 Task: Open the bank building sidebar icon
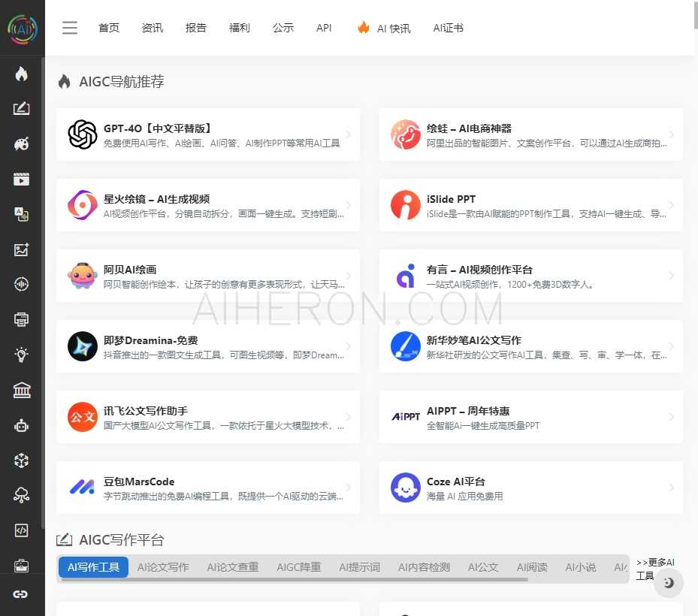tap(21, 390)
